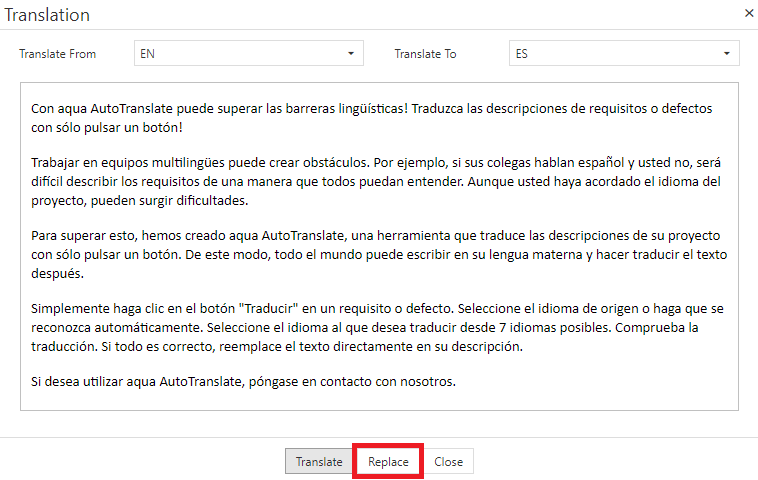Click the "Translate From" label
Image resolution: width=758 pixels, height=480 pixels.
point(58,54)
